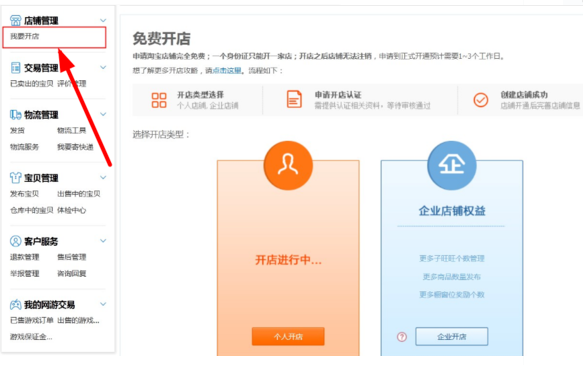The height and width of the screenshot is (365, 583).
Task: Click the 我的网游交易 section heading
Action: pyautogui.click(x=49, y=305)
